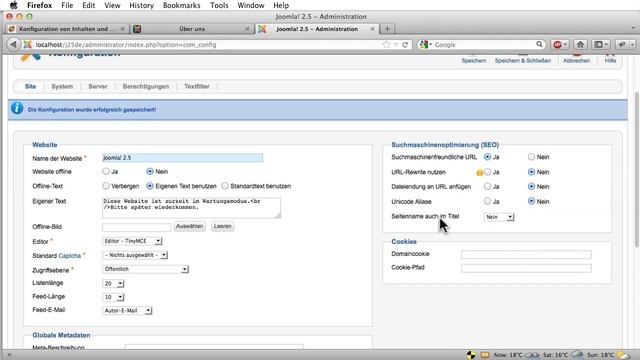The width and height of the screenshot is (640, 360).
Task: Open the Apple menu
Action: (x=13, y=5)
